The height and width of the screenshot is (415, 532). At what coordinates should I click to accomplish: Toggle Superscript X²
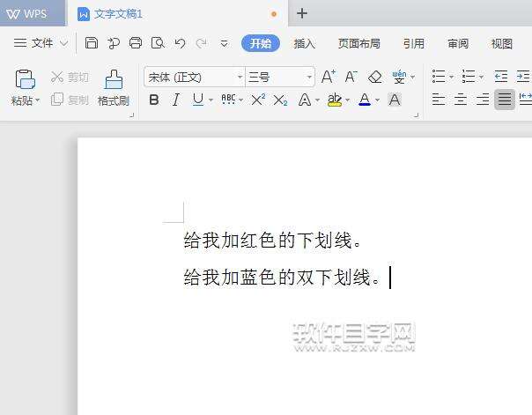coord(258,100)
